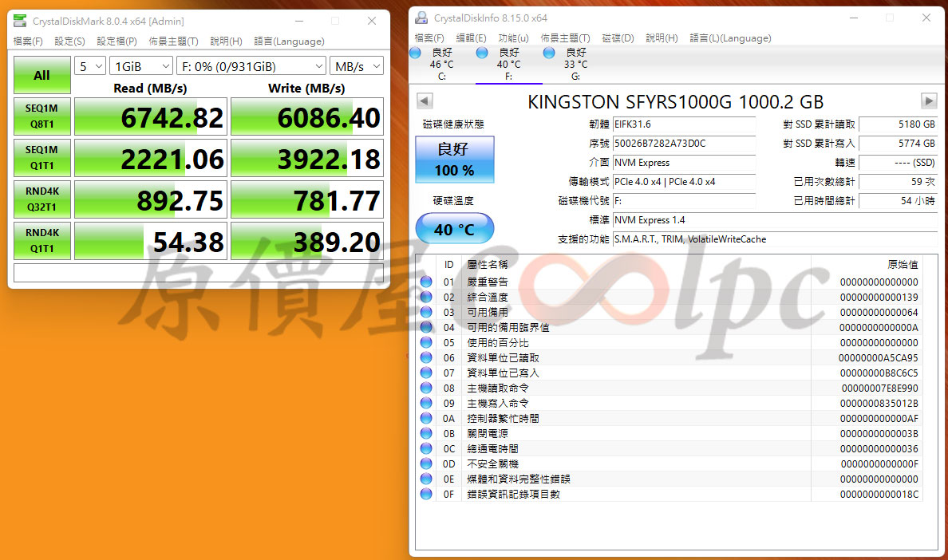Screen dimensions: 948x560
Task: Open CrystalDiskMark 檔案(F) menu
Action: (28, 41)
